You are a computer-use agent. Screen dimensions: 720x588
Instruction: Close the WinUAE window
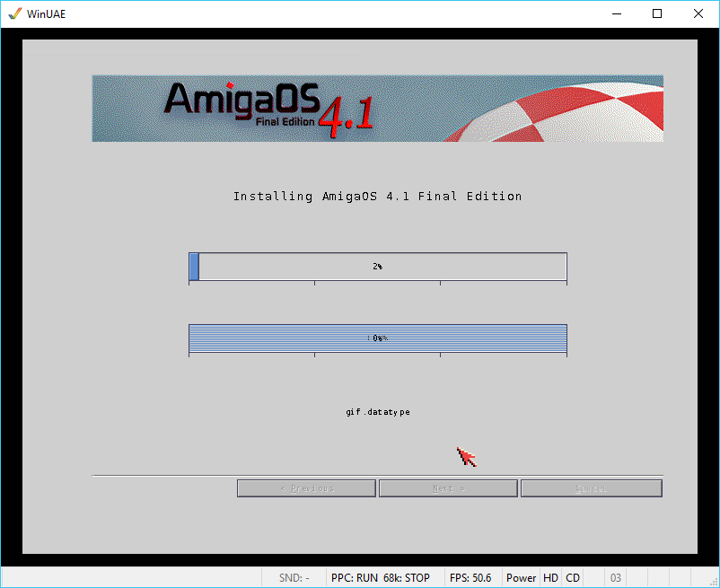point(698,13)
